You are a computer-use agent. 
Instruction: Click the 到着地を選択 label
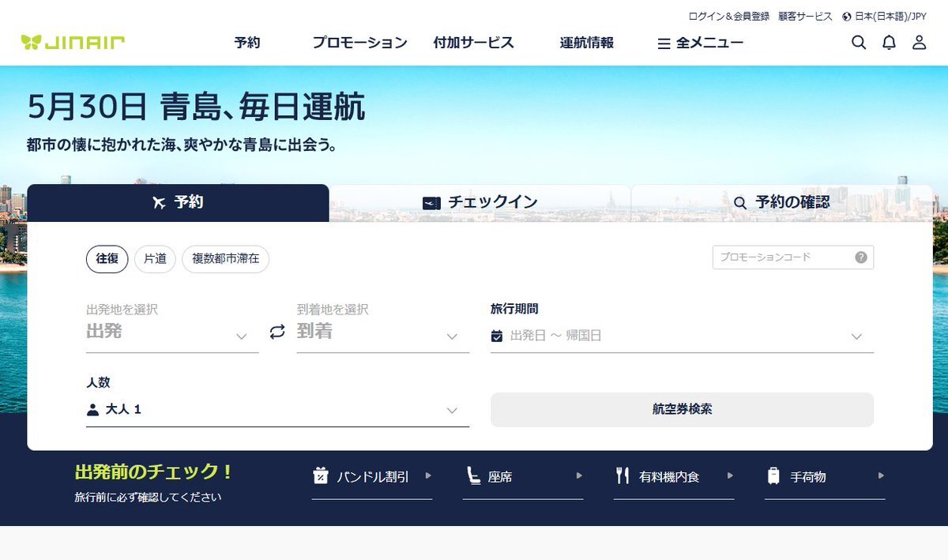point(333,310)
